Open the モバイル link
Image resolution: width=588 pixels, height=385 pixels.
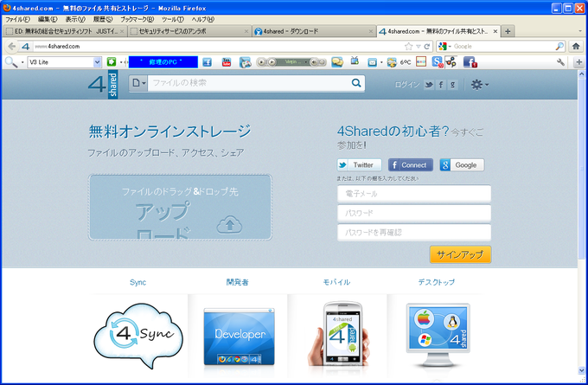point(336,282)
